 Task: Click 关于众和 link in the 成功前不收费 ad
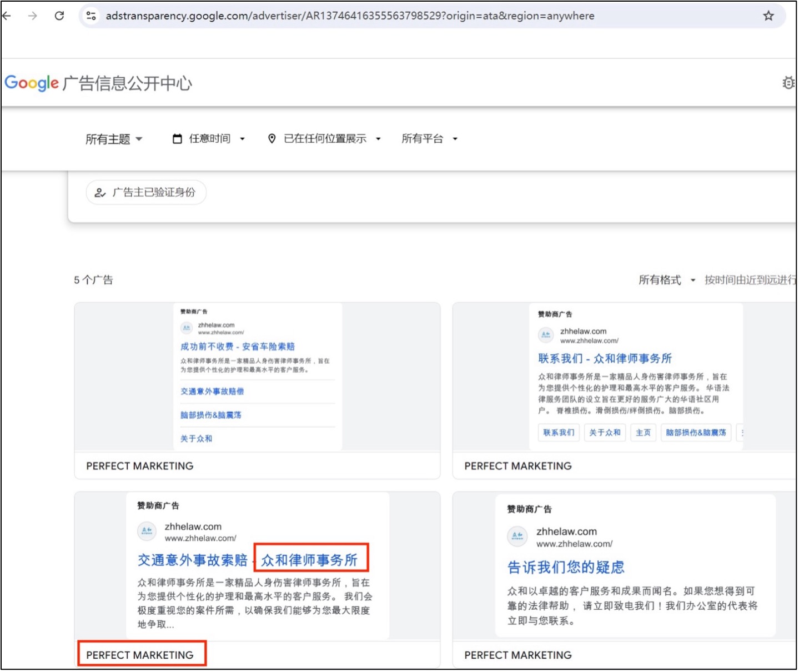(x=196, y=439)
